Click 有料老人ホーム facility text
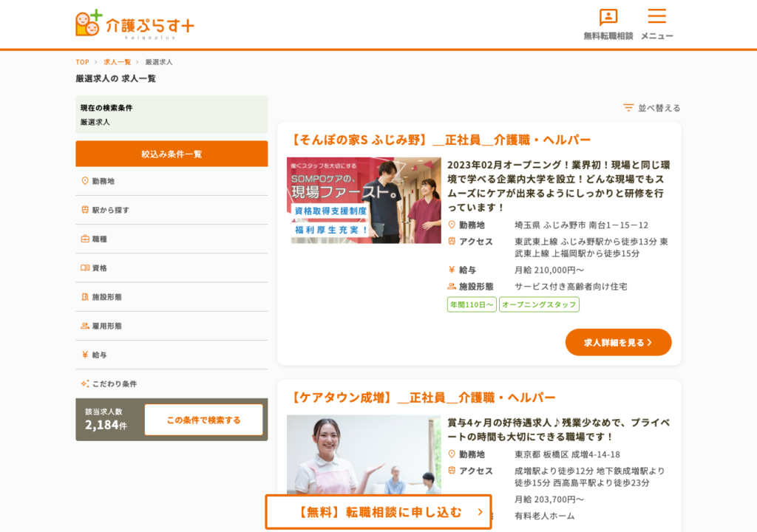The height and width of the screenshot is (532, 757). 545,516
